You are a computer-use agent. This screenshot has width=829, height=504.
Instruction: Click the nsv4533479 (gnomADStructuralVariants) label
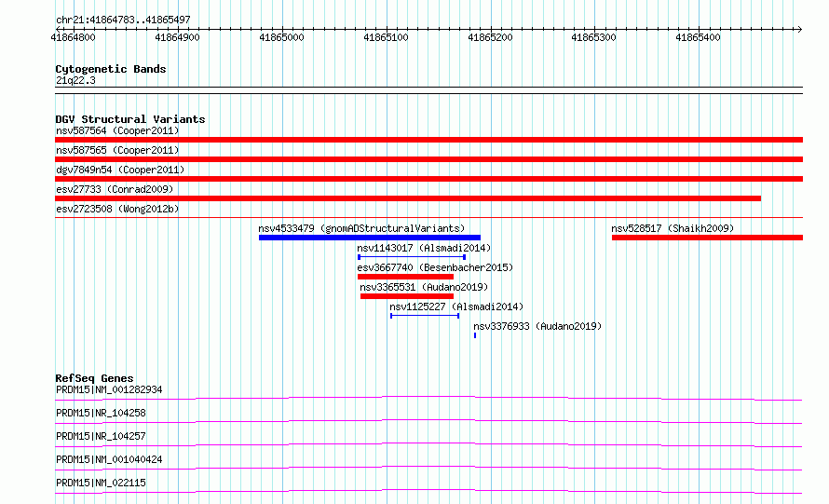coord(361,228)
